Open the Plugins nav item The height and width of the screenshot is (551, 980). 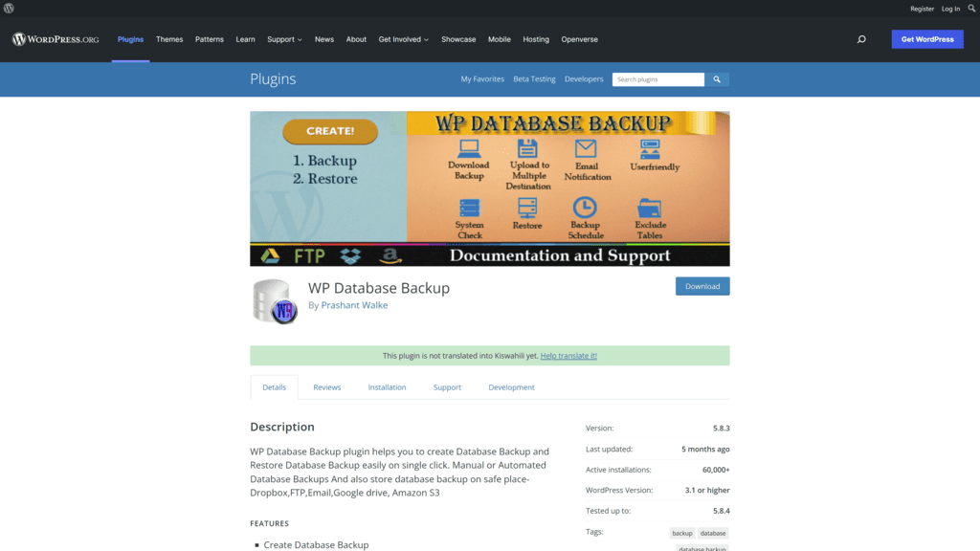click(130, 39)
